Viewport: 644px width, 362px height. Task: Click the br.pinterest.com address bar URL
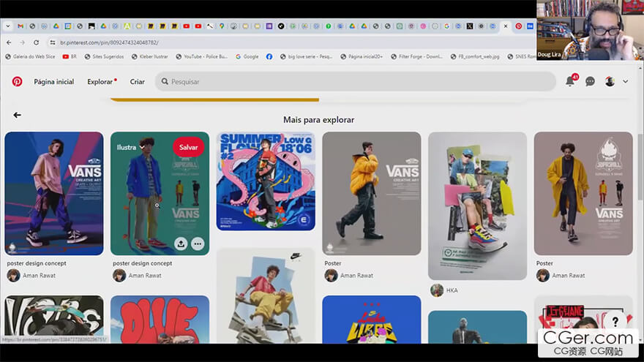click(109, 42)
